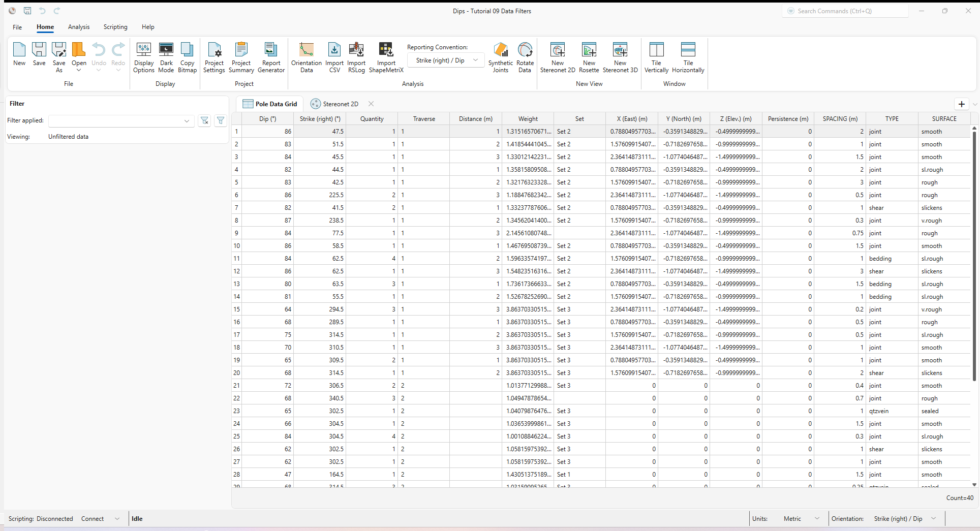Copy Bitmap to clipboard
Viewport: 980px width, 531px height.
pyautogui.click(x=187, y=56)
